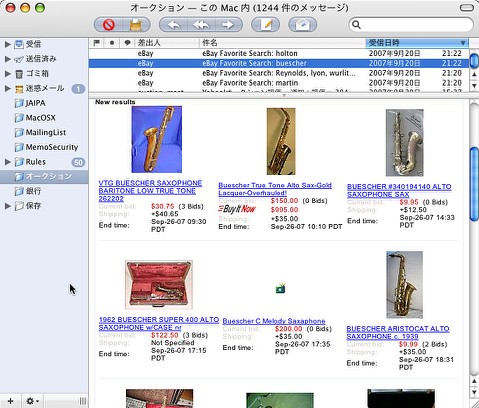
Task: Click the archive box toolbar icon
Action: 136,25
